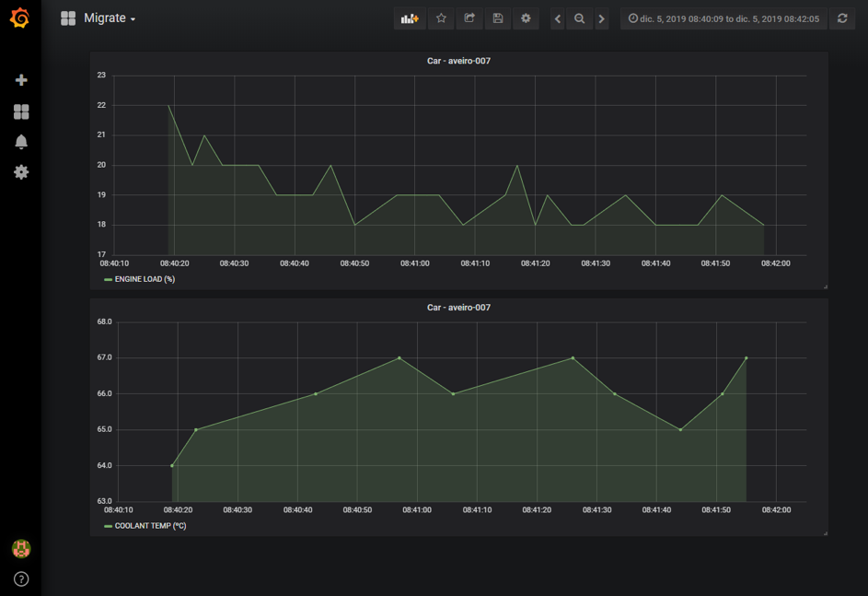Viewport: 868px width, 596px height.
Task: Open the top Car - aveiro-007 panel title menu
Action: pos(458,61)
